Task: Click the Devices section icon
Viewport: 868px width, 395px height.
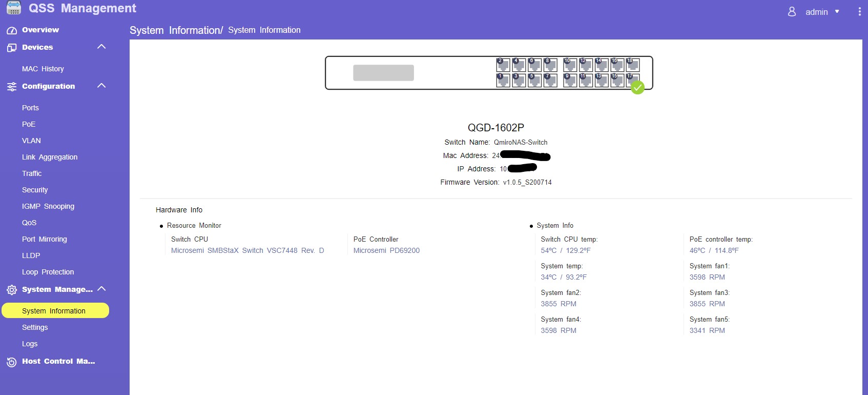Action: (x=12, y=48)
